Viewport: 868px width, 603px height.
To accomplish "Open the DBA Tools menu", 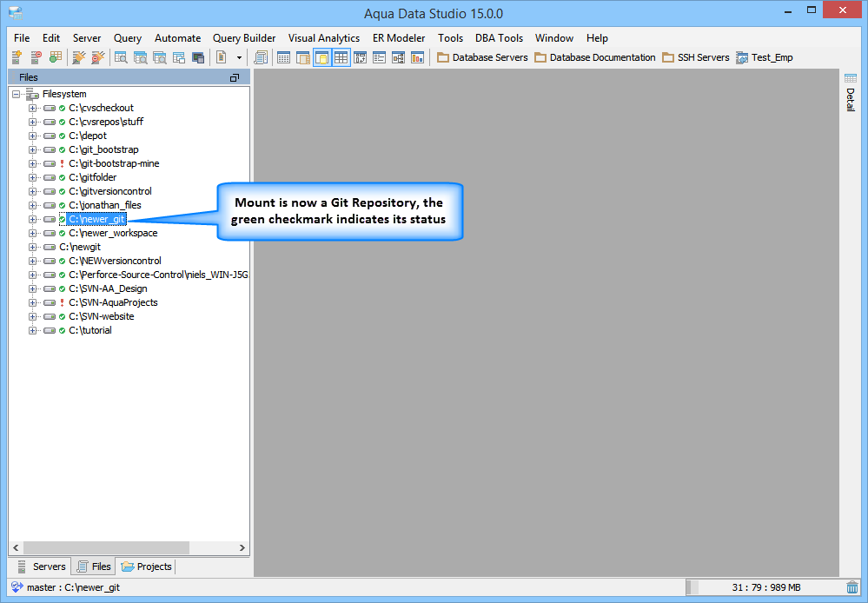I will pyautogui.click(x=499, y=37).
